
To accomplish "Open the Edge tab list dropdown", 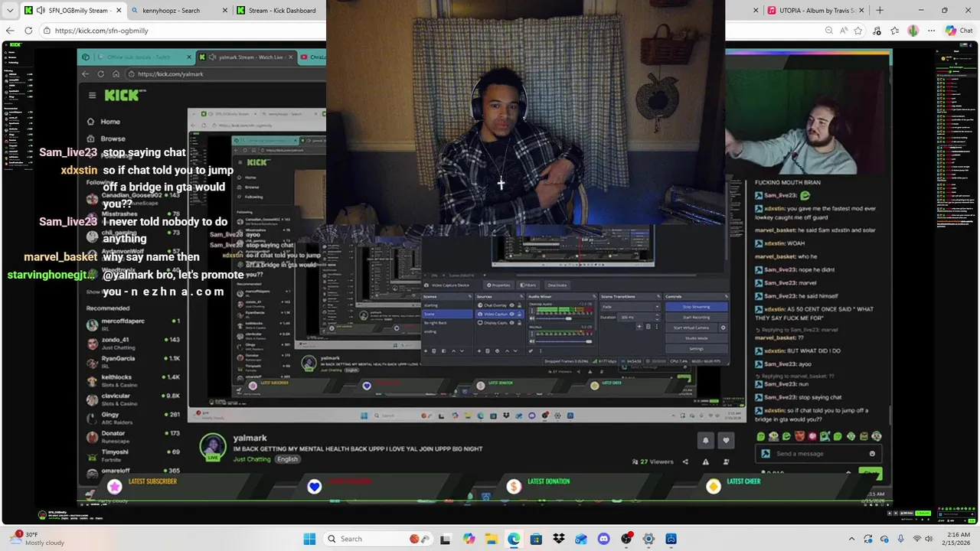I will pos(10,10).
